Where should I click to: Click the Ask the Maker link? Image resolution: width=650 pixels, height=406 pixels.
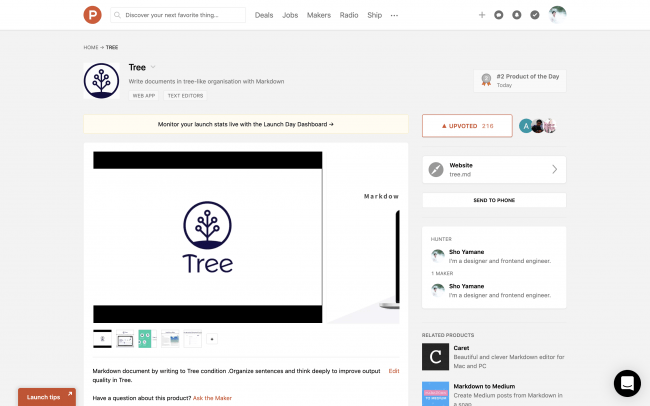[x=212, y=398]
